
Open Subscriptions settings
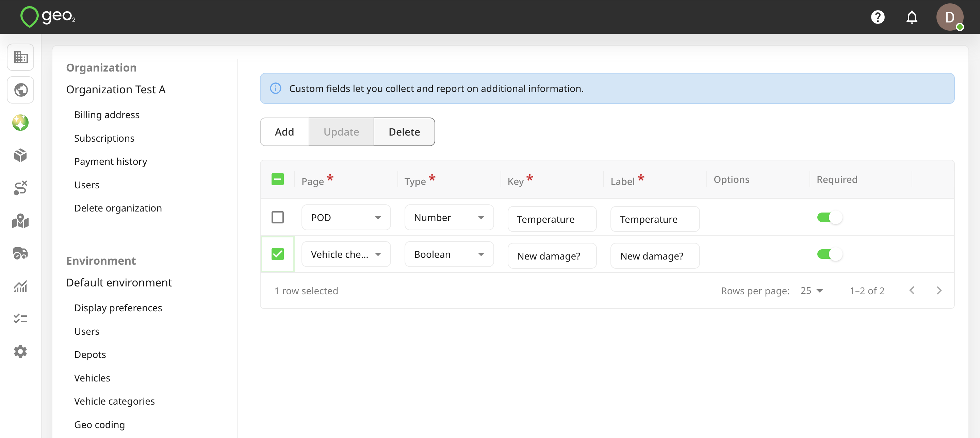104,138
